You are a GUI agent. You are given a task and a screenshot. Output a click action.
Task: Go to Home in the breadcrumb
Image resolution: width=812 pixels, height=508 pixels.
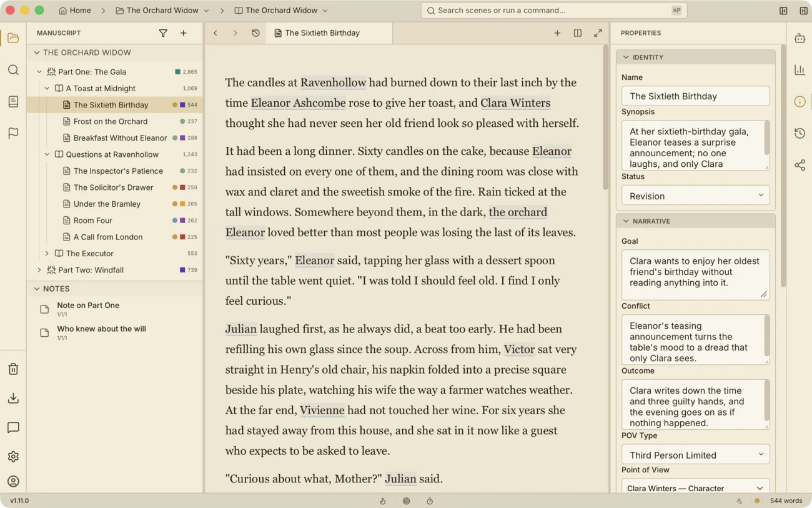coord(74,11)
